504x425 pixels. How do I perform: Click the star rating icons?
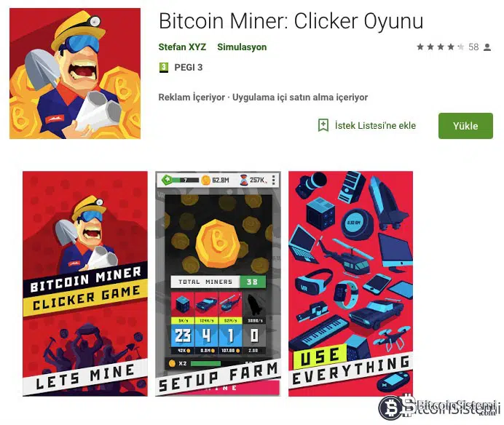(441, 47)
